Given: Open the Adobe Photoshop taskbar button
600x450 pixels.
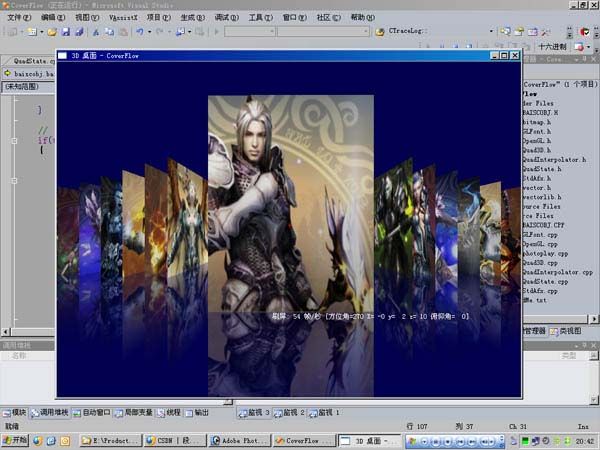Looking at the screenshot, I should 240,441.
